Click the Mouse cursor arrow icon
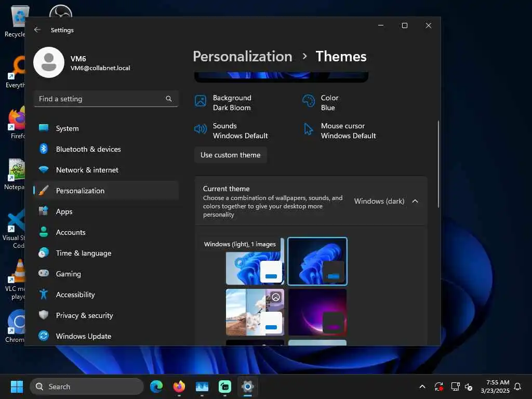532x399 pixels. coord(309,129)
